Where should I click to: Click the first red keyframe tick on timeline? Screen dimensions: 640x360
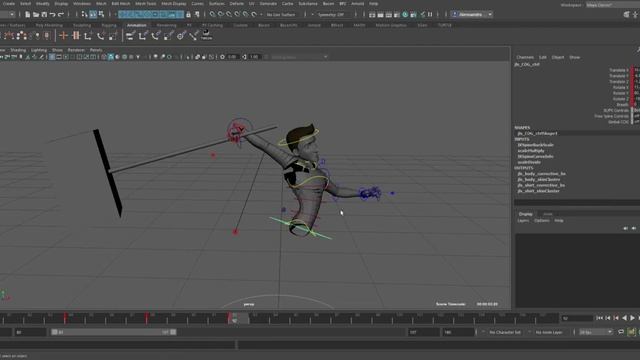coord(65,318)
